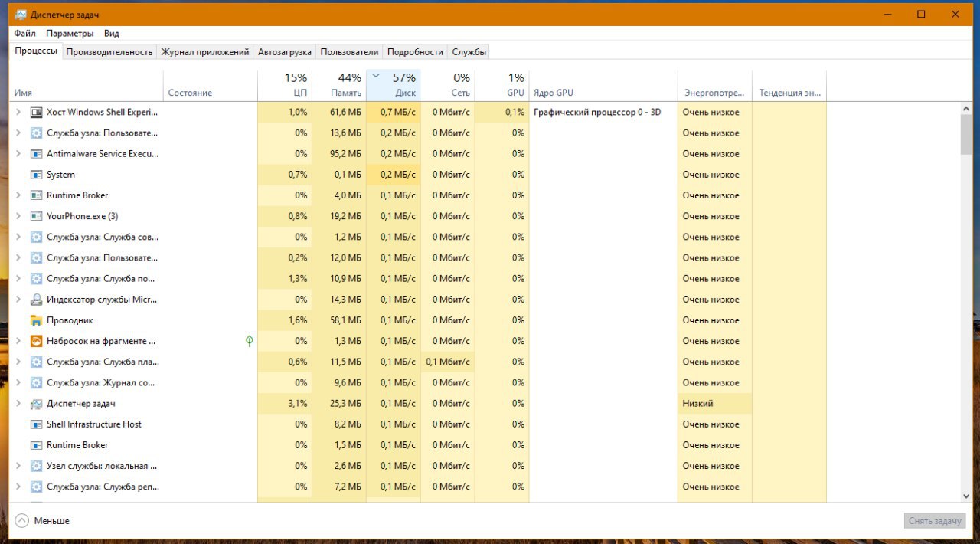Select the Проводник folder icon
This screenshot has height=544, width=980.
[36, 320]
